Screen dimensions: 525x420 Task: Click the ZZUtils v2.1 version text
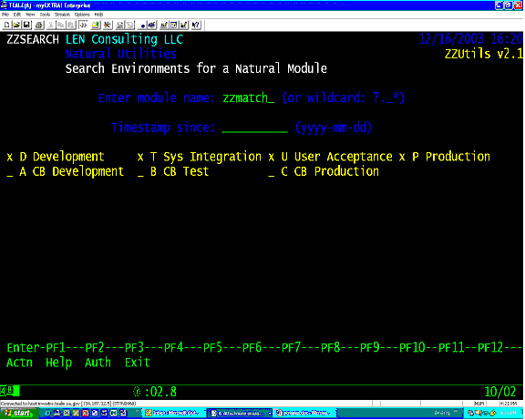click(x=484, y=54)
